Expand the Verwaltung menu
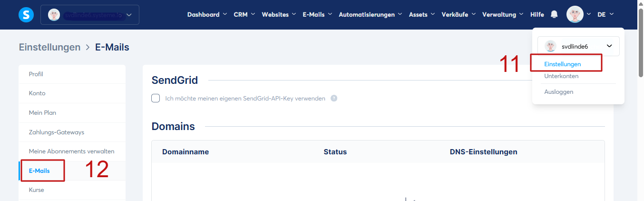This screenshot has width=644, height=201. point(503,15)
